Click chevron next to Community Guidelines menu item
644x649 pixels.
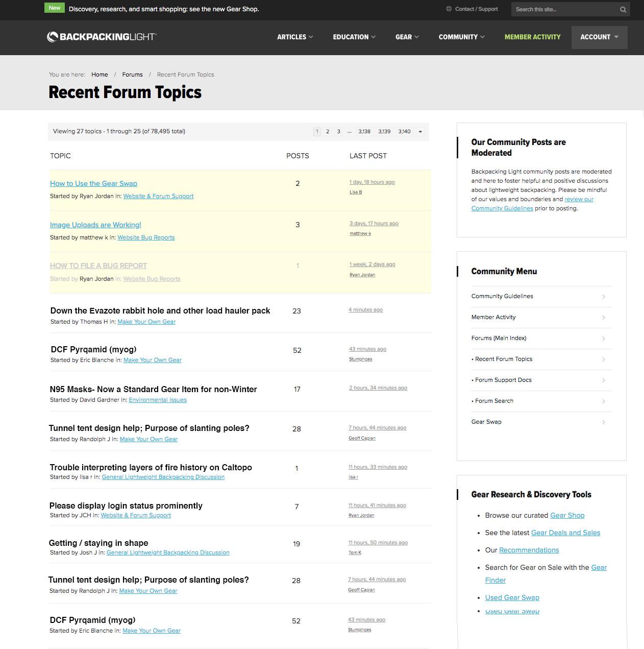click(x=604, y=297)
